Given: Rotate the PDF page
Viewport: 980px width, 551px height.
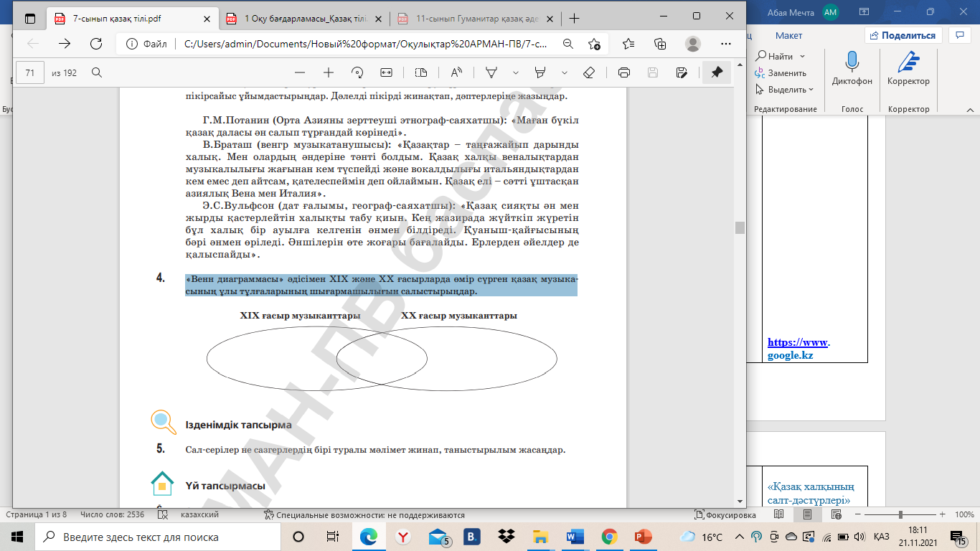Looking at the screenshot, I should [x=357, y=72].
